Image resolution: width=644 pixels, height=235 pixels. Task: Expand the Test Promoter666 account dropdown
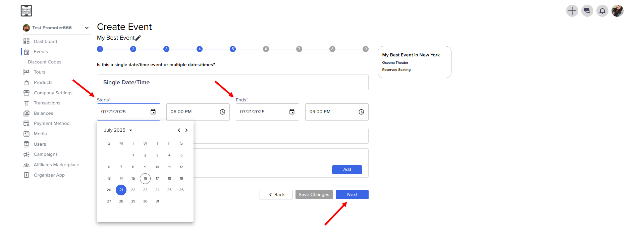[x=87, y=28]
